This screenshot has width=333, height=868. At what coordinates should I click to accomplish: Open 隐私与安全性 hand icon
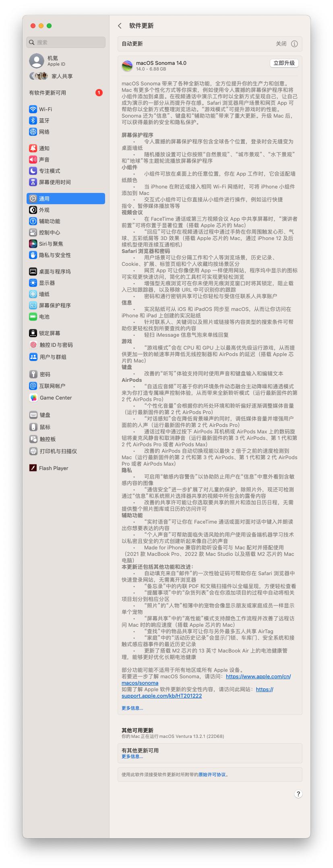click(33, 255)
